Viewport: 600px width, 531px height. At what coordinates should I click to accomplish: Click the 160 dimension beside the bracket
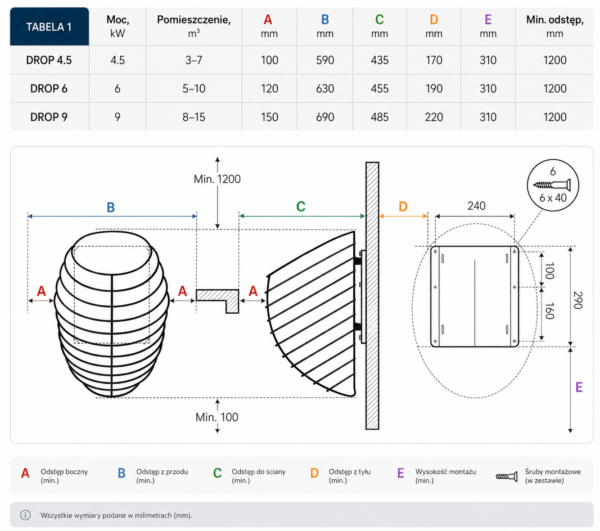(549, 310)
